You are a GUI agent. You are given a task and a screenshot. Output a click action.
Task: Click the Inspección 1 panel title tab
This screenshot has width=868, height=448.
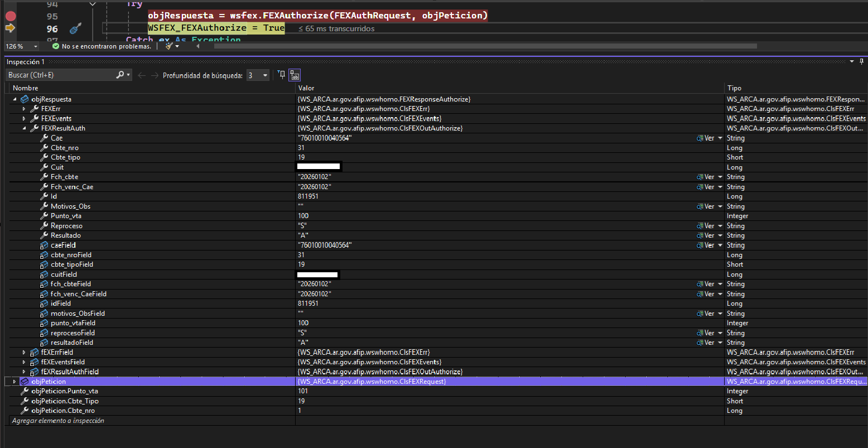point(26,62)
